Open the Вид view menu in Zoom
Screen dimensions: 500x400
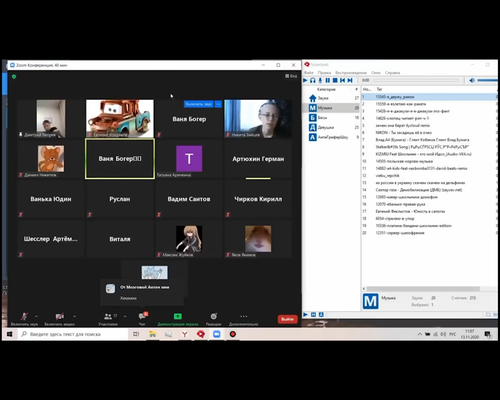pos(291,76)
